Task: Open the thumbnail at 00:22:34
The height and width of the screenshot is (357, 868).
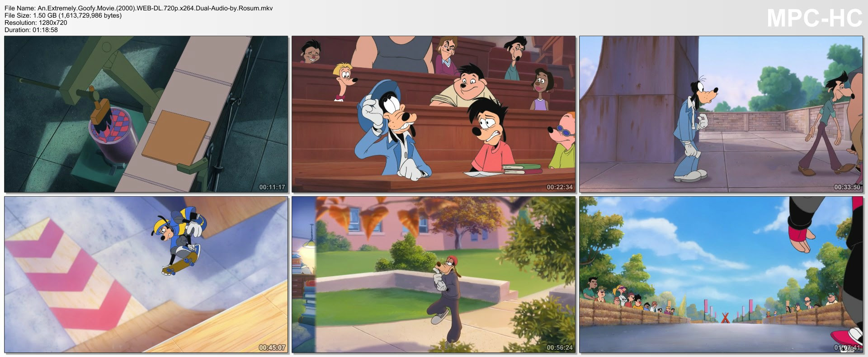Action: coord(434,114)
